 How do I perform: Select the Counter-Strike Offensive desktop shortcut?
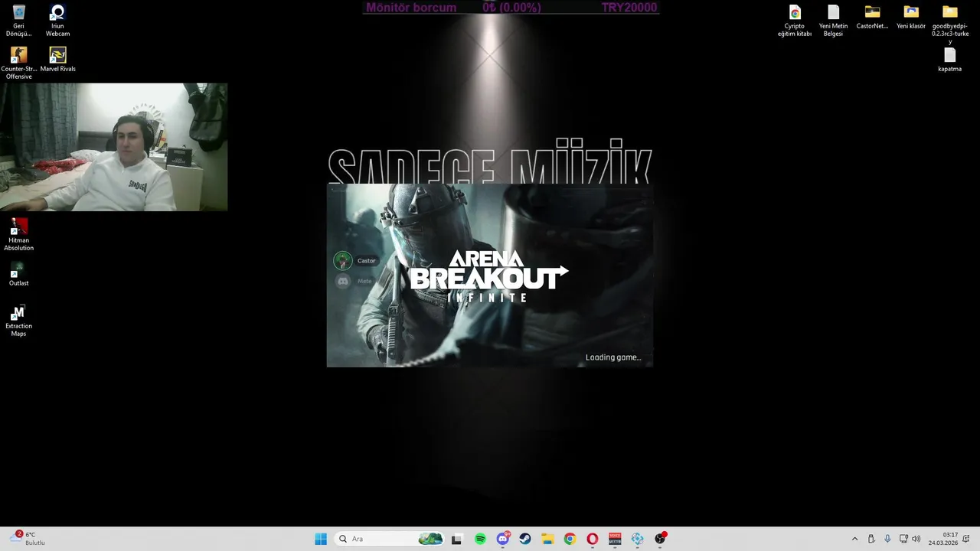point(18,64)
